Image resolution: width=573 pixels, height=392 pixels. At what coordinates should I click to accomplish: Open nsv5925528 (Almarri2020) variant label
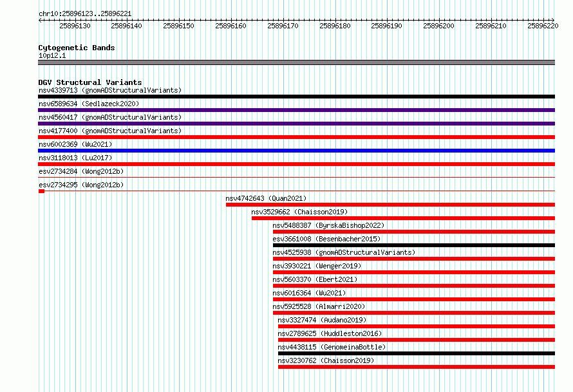[x=319, y=306]
